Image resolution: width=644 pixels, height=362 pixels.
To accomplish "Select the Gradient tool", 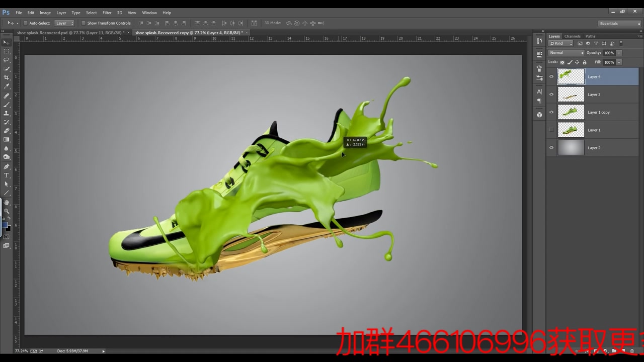I will pos(7,140).
